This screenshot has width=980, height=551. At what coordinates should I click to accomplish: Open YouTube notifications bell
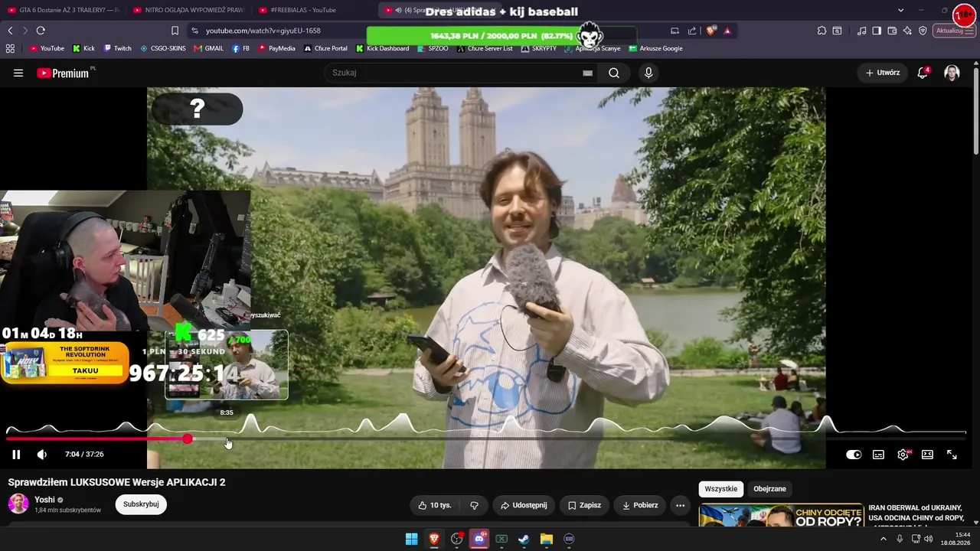tap(923, 73)
